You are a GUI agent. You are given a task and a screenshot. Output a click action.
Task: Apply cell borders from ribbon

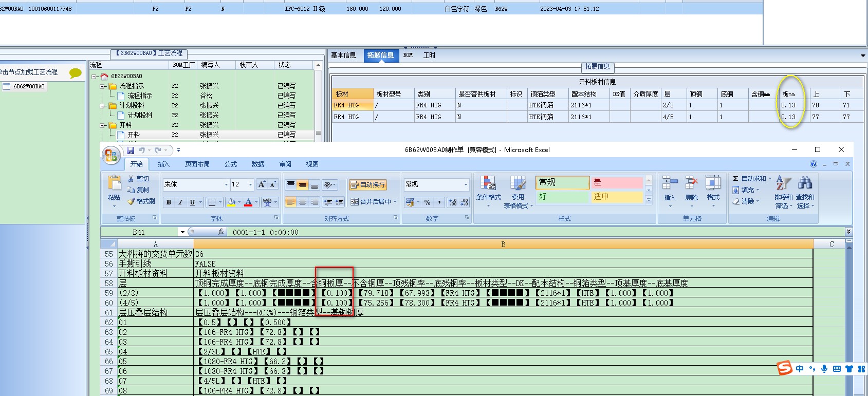tap(212, 202)
